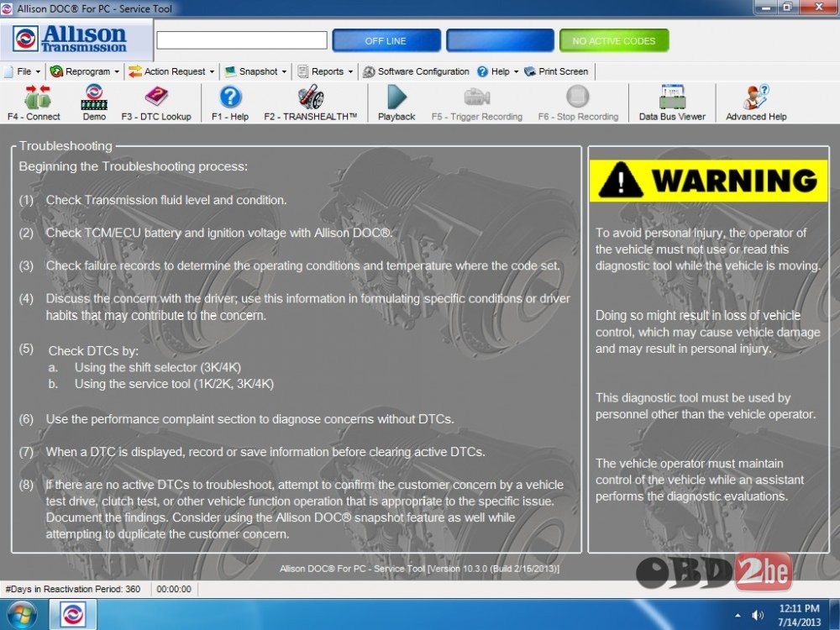Click the title bar application icon
This screenshot has height=630, width=840.
click(x=7, y=8)
